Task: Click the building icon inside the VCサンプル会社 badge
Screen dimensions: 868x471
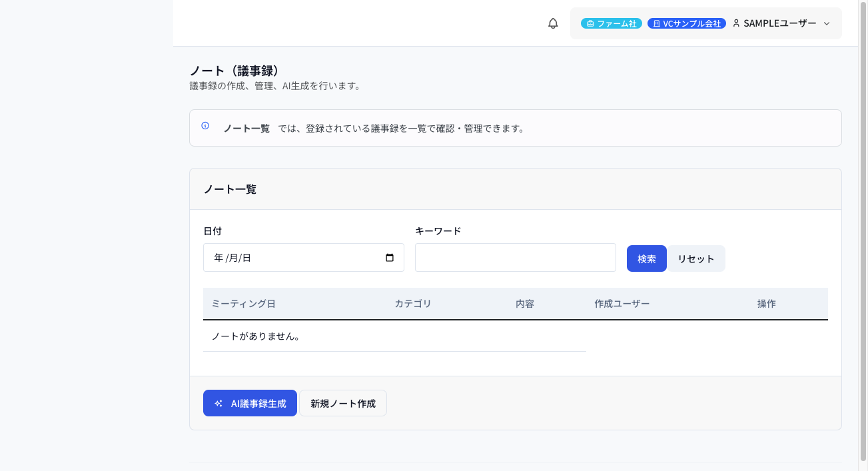Action: click(656, 23)
